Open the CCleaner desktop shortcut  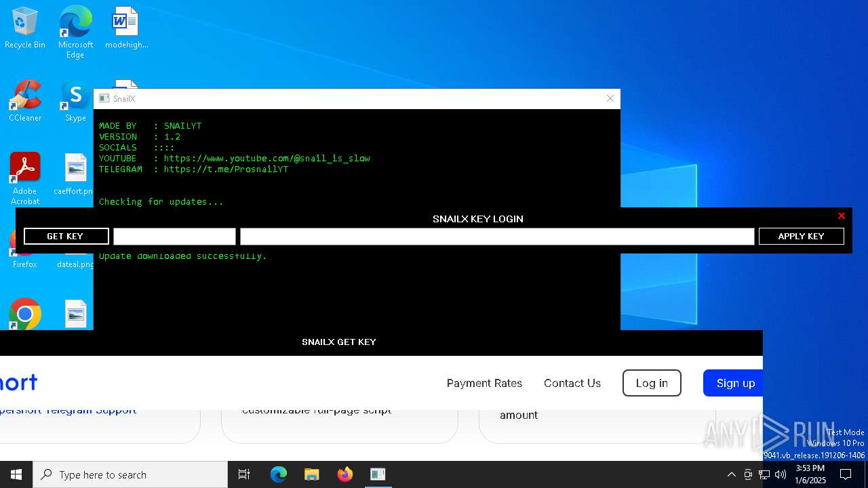[x=25, y=102]
